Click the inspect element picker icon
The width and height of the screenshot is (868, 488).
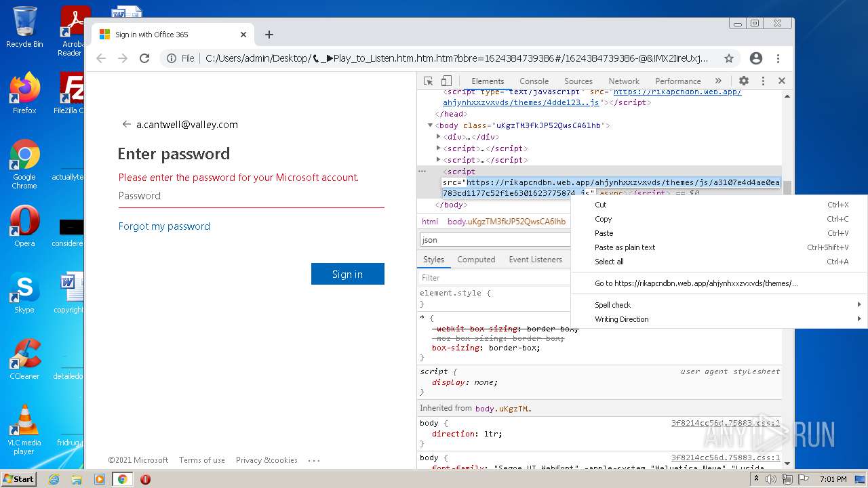tap(428, 81)
